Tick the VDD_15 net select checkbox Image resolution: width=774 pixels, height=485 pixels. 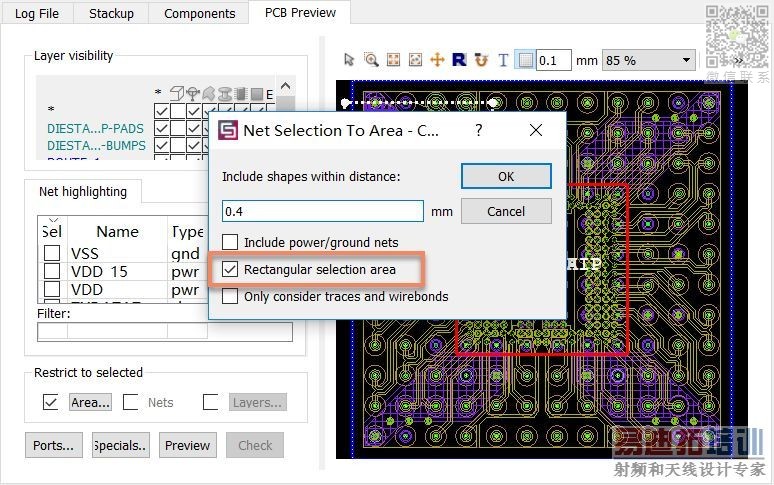click(x=52, y=271)
